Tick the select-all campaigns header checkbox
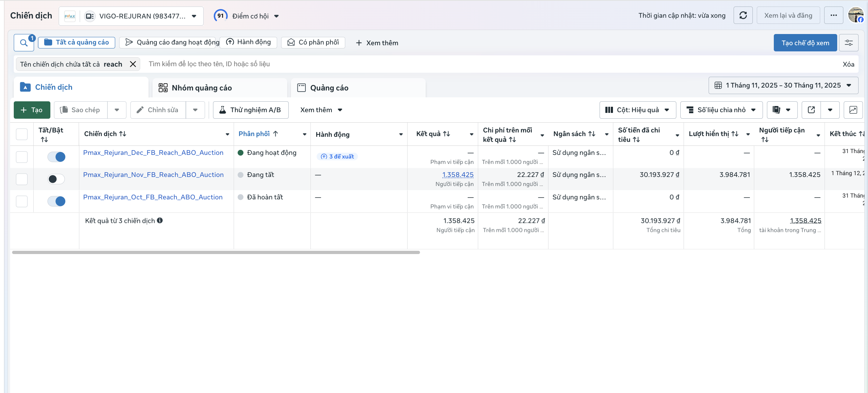Image resolution: width=868 pixels, height=393 pixels. pos(22,134)
